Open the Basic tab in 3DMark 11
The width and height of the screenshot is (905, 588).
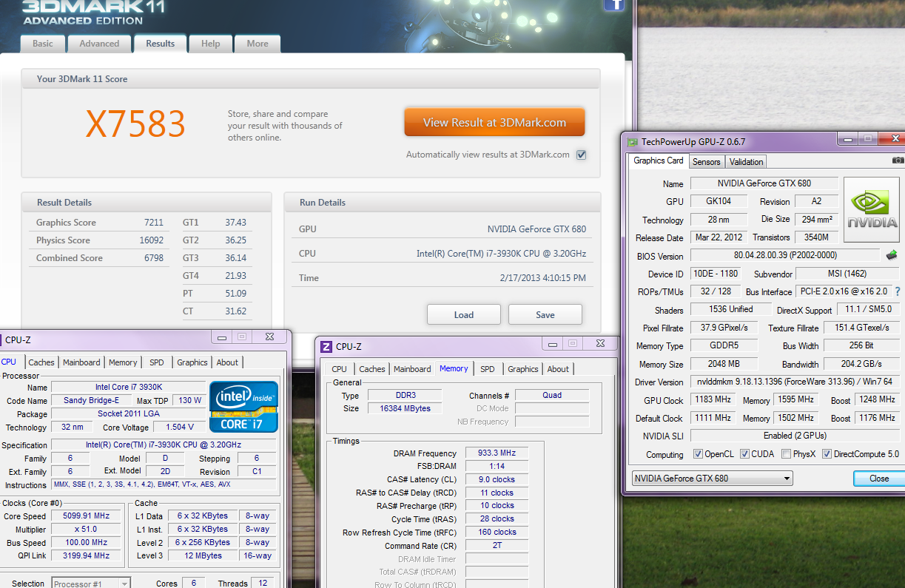(x=43, y=44)
